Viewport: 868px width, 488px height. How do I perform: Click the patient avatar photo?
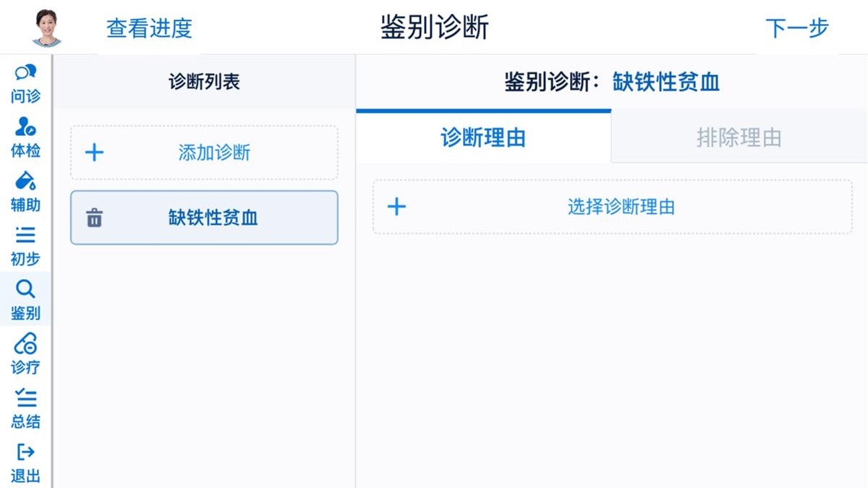[46, 26]
